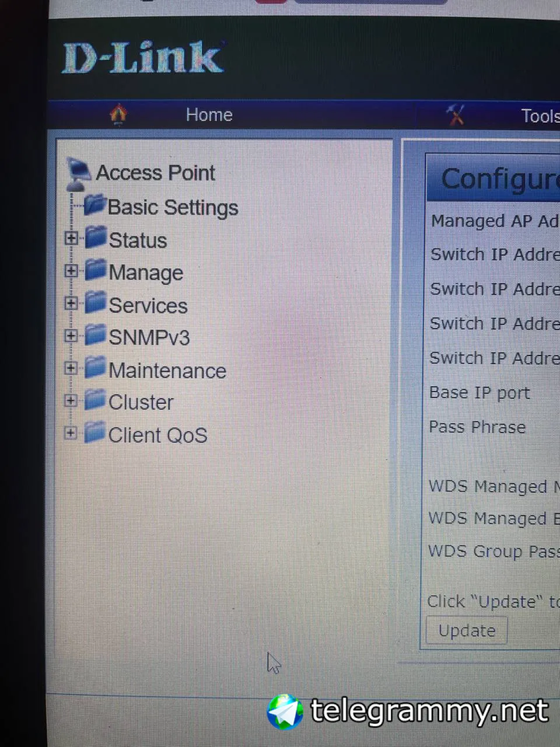560x747 pixels.
Task: Click the D-Link logo
Action: [142, 58]
